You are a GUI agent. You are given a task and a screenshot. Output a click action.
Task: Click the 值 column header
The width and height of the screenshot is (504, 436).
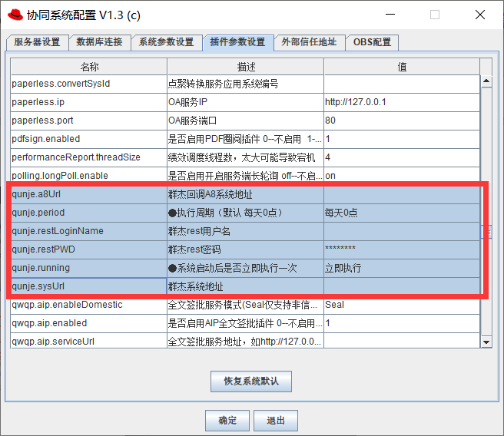tap(402, 67)
